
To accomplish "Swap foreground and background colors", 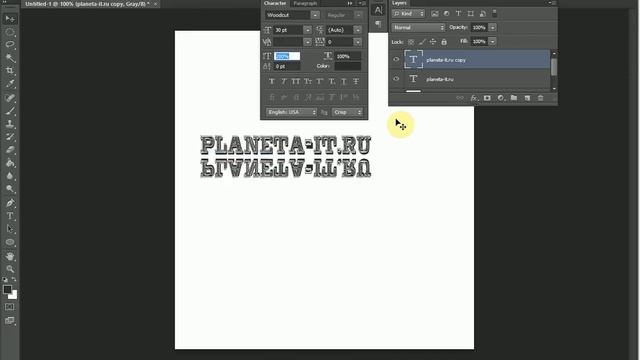I will coord(14,280).
